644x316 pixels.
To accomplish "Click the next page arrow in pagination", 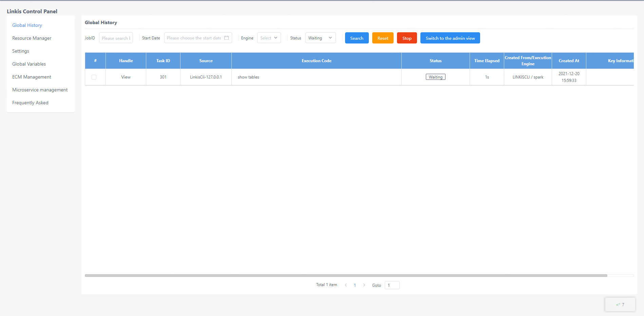I will (x=364, y=285).
